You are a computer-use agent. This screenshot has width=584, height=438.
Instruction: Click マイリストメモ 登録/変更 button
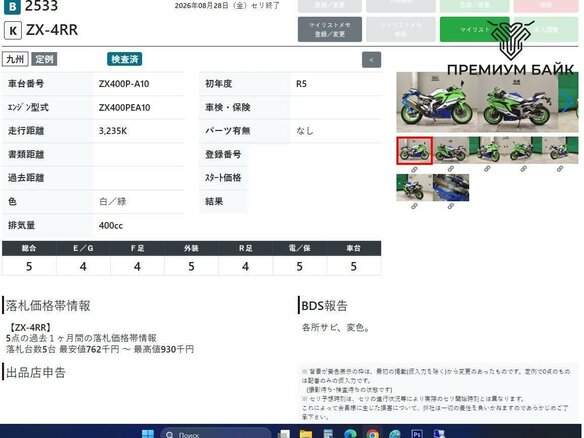(330, 29)
